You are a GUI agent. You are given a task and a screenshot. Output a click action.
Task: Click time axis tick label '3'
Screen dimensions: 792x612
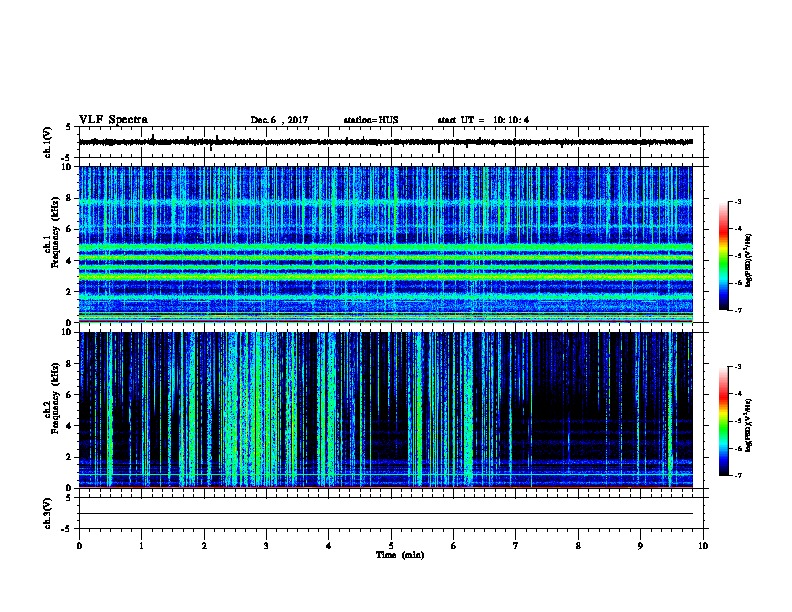[266, 546]
